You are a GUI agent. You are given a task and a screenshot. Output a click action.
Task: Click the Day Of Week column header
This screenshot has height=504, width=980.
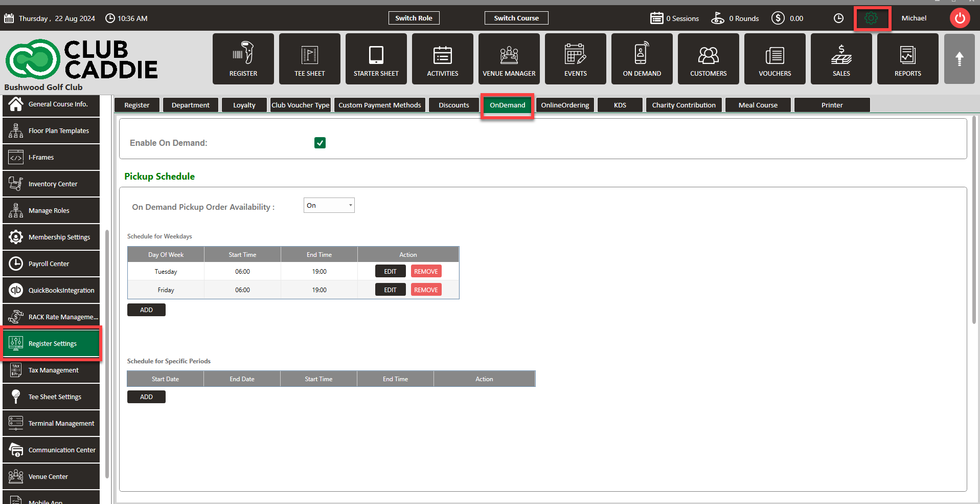click(x=166, y=254)
